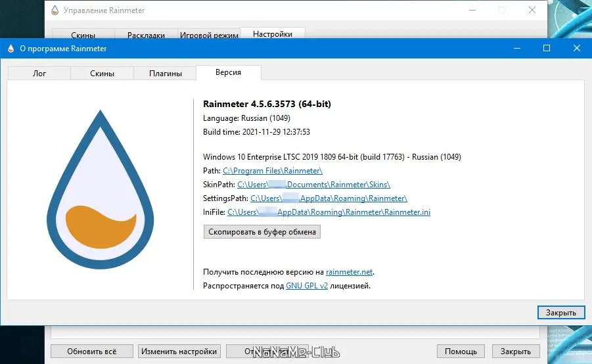
Task: Click the Rainmeter droplet icon in About title bar
Action: [x=11, y=49]
